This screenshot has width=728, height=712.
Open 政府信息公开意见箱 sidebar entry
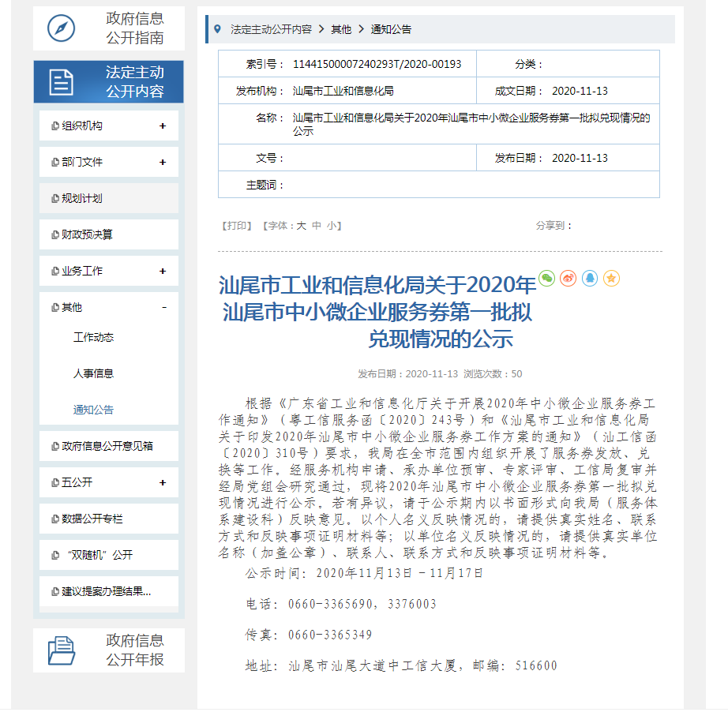(108, 446)
